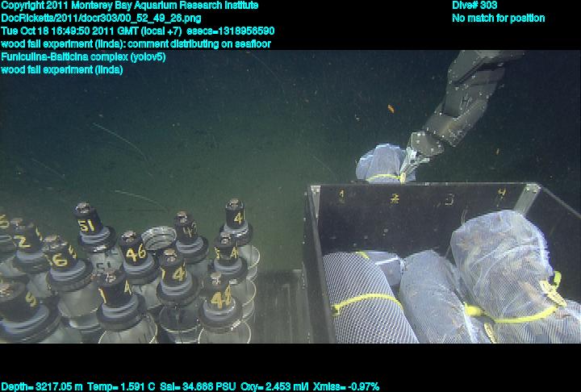Image resolution: width=581 pixels, height=392 pixels.
Task: Click the Dive# 303 label
Action: (474, 6)
